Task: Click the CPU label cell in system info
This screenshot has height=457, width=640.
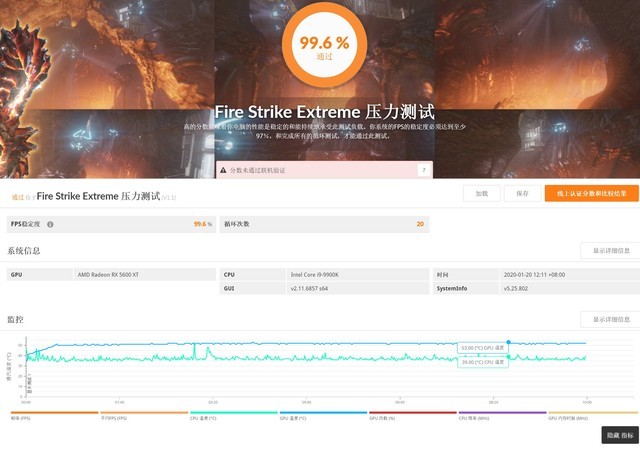Action: point(253,275)
